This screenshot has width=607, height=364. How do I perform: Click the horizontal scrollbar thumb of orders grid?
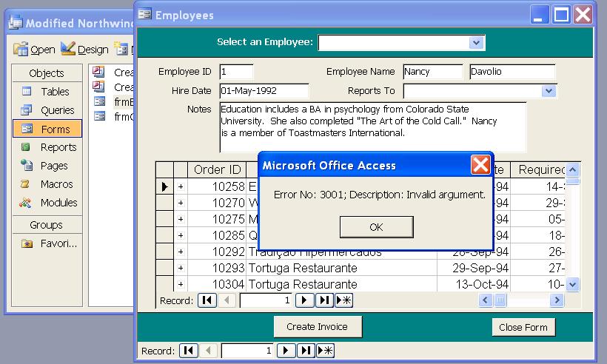[x=500, y=300]
